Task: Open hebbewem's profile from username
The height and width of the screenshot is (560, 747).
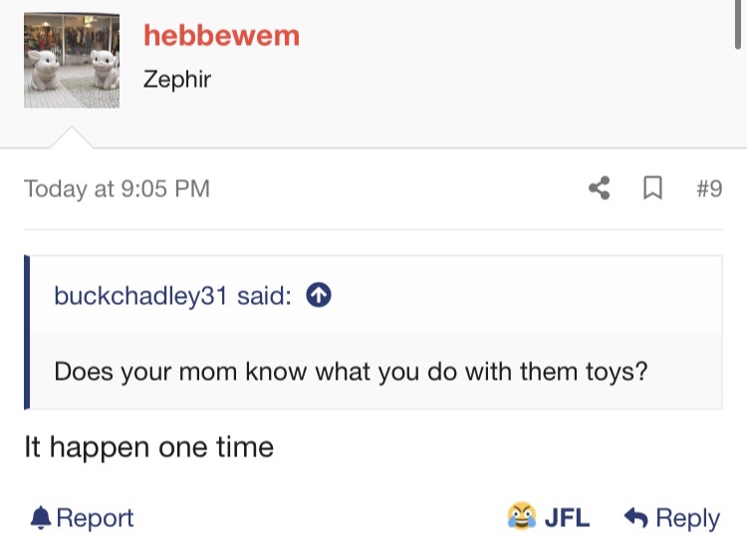Action: coord(221,36)
